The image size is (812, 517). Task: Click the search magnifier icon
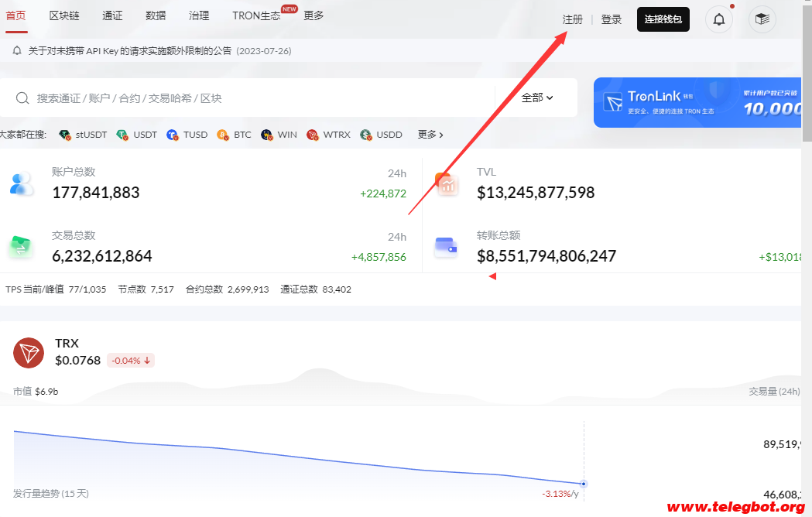click(x=22, y=98)
